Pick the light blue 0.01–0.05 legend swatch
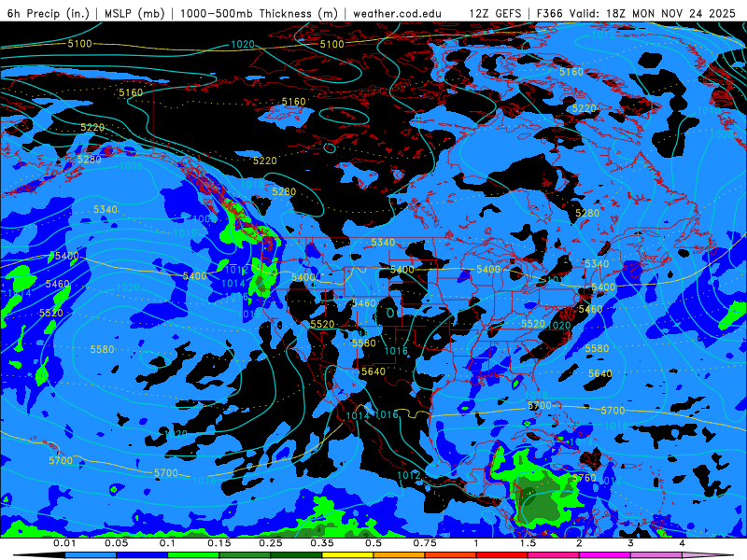Image resolution: width=747 pixels, height=560 pixels. (x=91, y=555)
